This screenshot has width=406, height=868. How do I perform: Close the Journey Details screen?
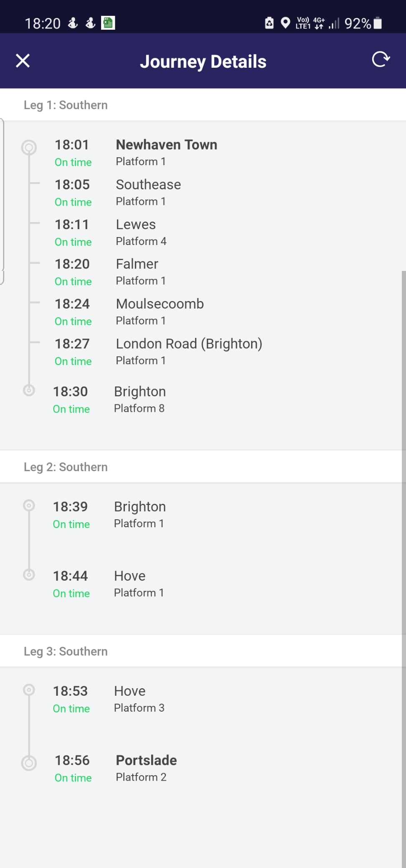click(23, 61)
